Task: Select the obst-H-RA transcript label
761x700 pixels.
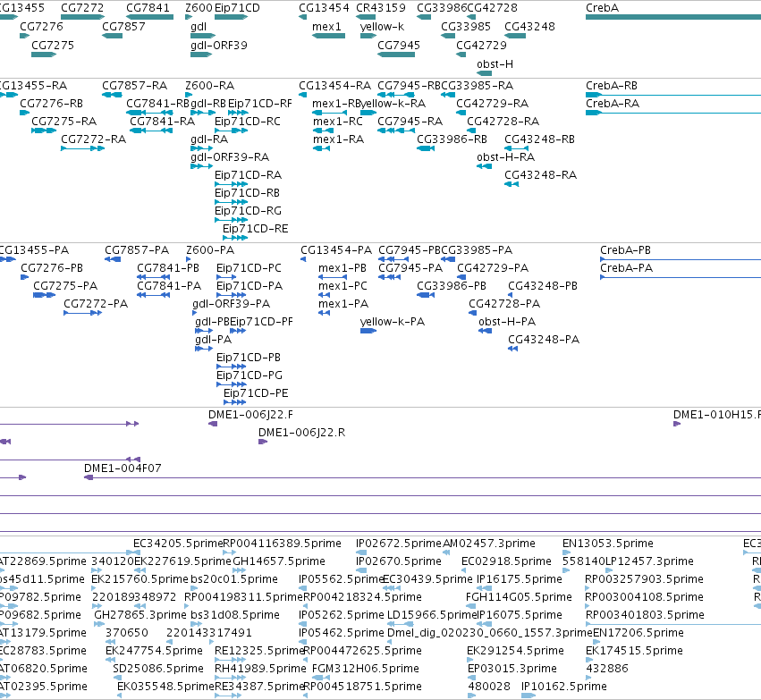Action: pyautogui.click(x=506, y=157)
